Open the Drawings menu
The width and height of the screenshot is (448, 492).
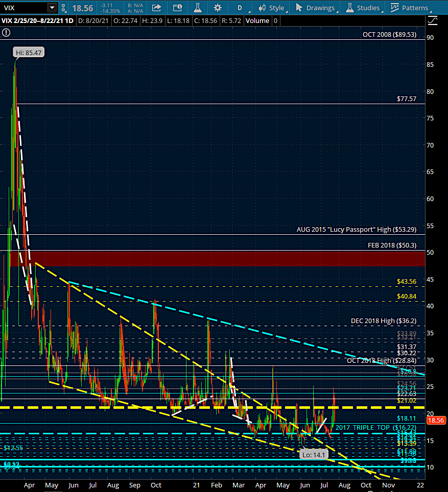[x=315, y=8]
